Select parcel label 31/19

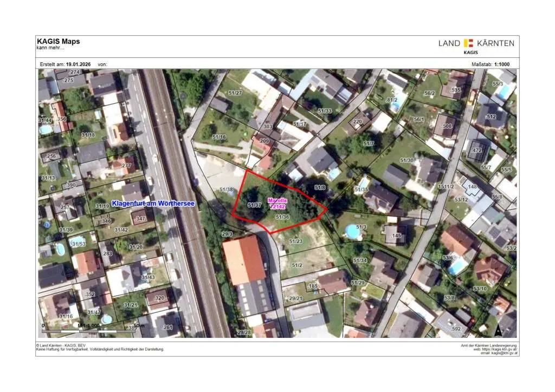pos(102,206)
